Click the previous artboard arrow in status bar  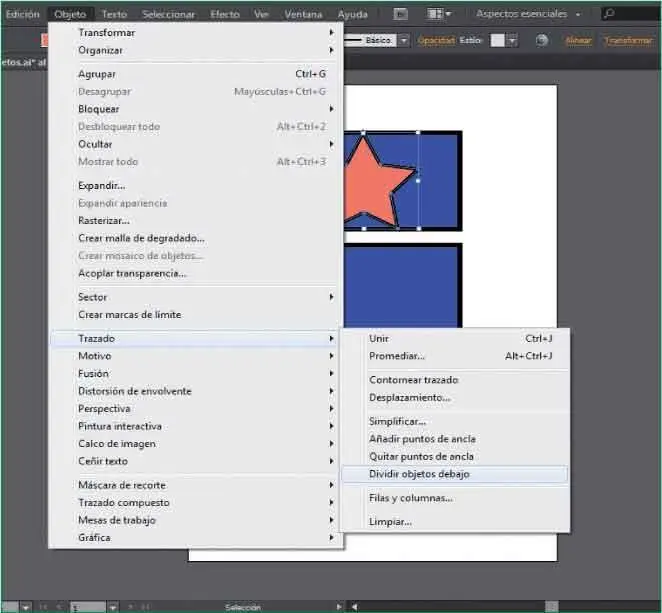pos(60,607)
